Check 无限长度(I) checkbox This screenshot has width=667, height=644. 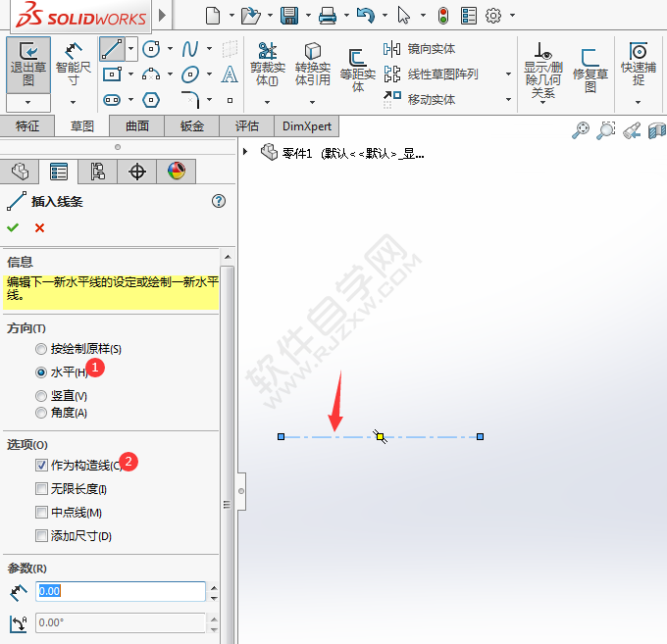click(x=41, y=489)
